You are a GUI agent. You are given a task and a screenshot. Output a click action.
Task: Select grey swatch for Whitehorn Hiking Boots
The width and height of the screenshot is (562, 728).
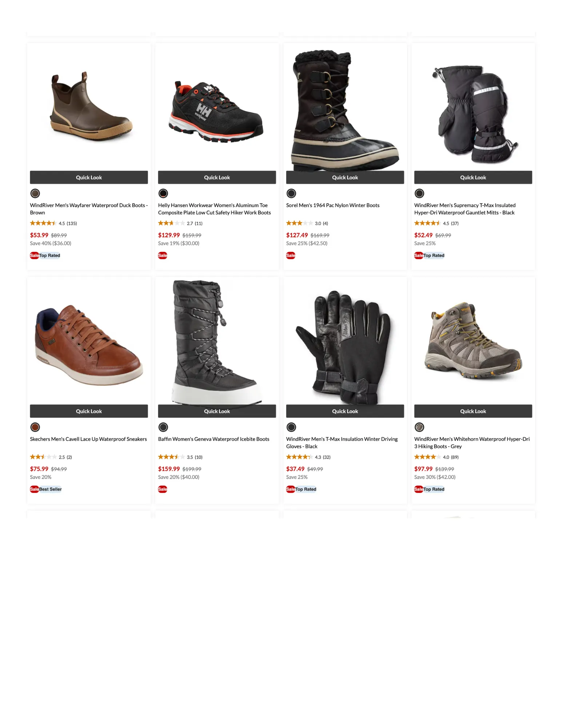tap(419, 427)
